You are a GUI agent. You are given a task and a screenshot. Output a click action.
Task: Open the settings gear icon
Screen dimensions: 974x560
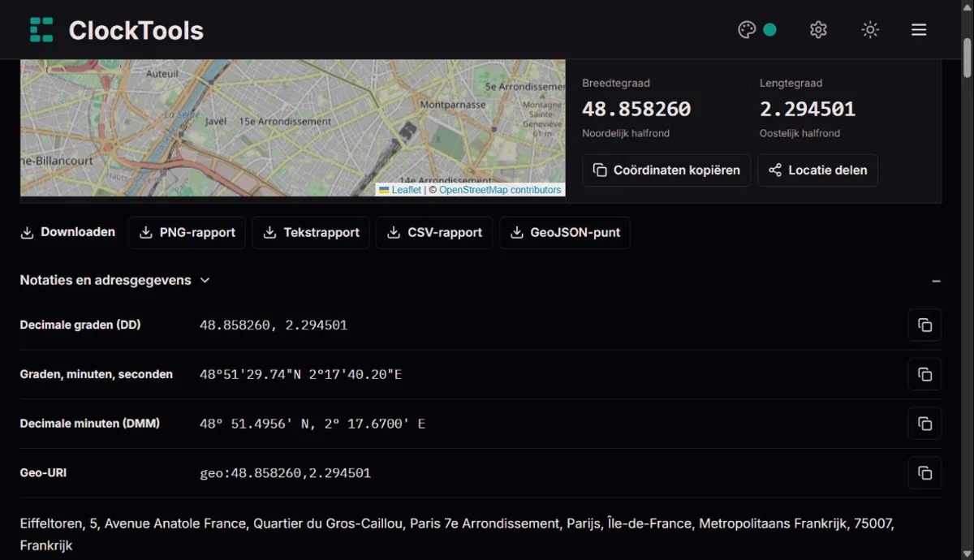818,30
